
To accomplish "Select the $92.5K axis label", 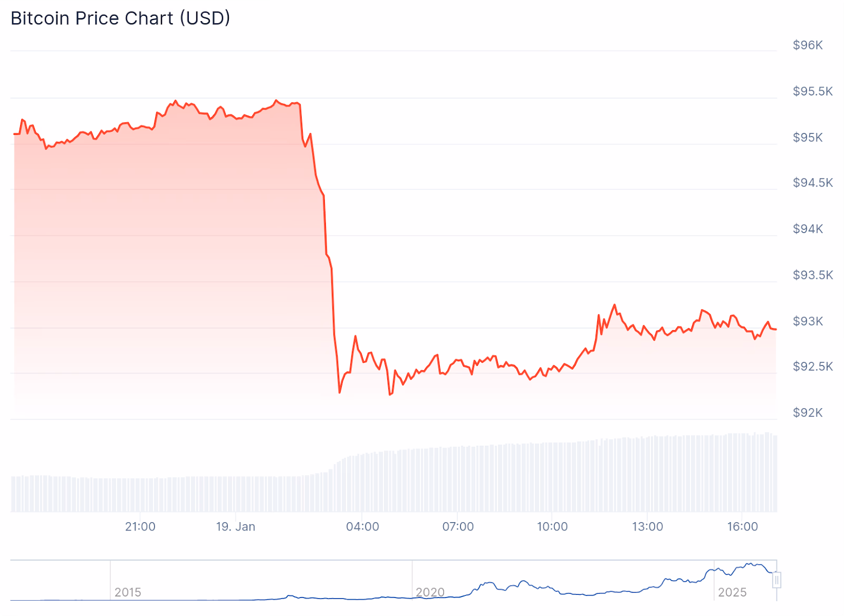I will tap(812, 367).
